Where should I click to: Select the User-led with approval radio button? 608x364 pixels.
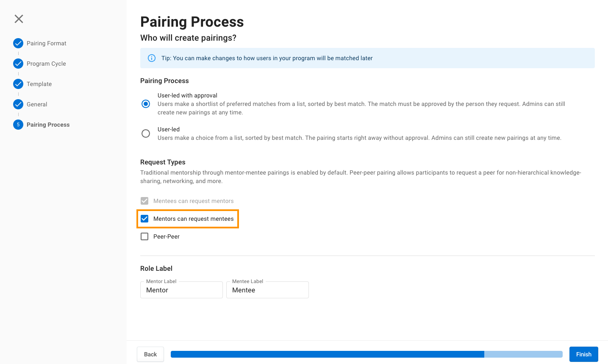(146, 104)
